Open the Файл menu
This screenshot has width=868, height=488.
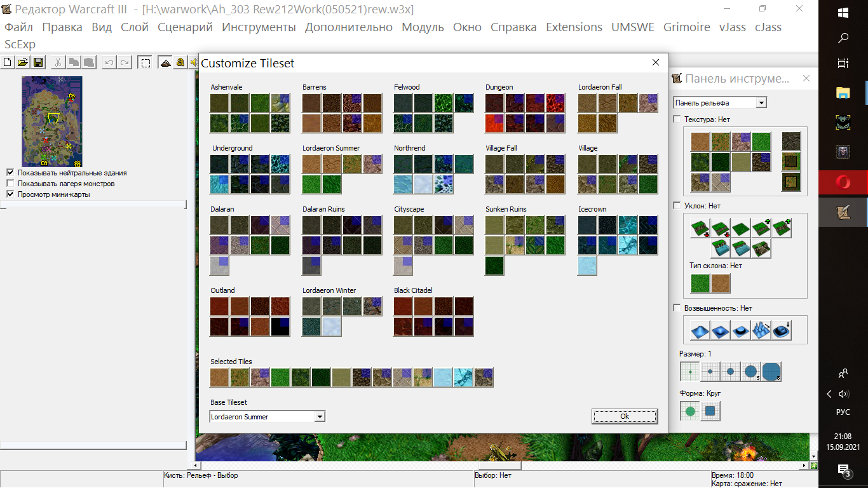click(19, 27)
